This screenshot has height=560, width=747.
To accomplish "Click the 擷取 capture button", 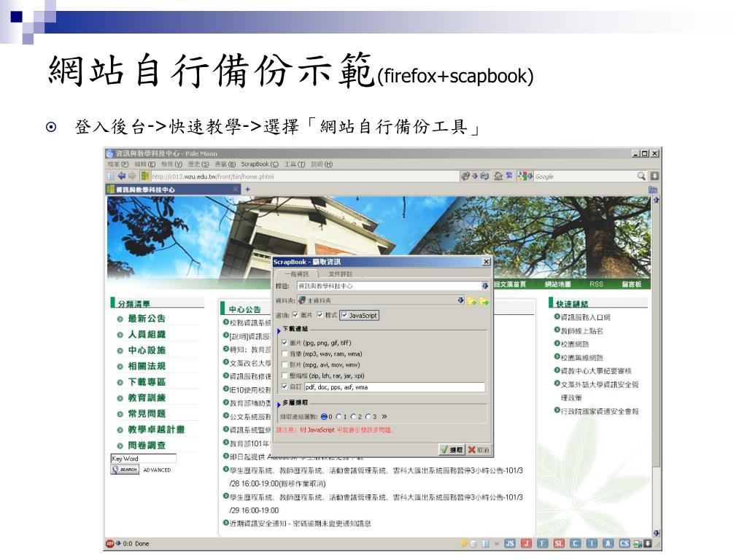I will 452,449.
